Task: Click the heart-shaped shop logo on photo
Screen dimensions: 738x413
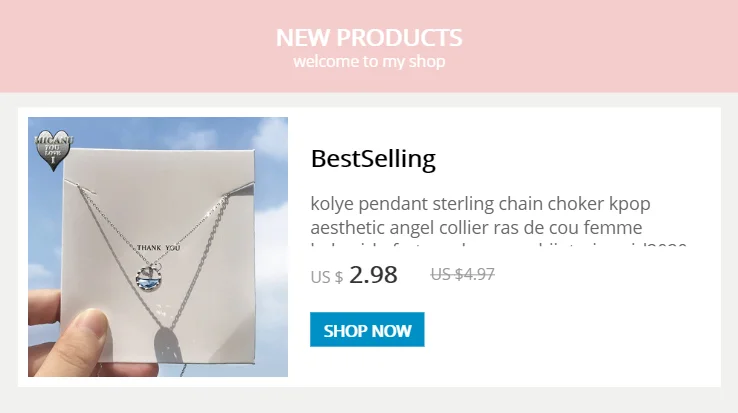Action: 55,150
